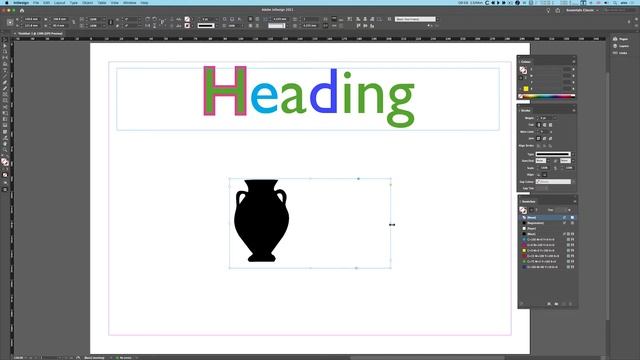640x360 pixels.
Task: Click the X position field in Control panel
Action: [x=31, y=19]
